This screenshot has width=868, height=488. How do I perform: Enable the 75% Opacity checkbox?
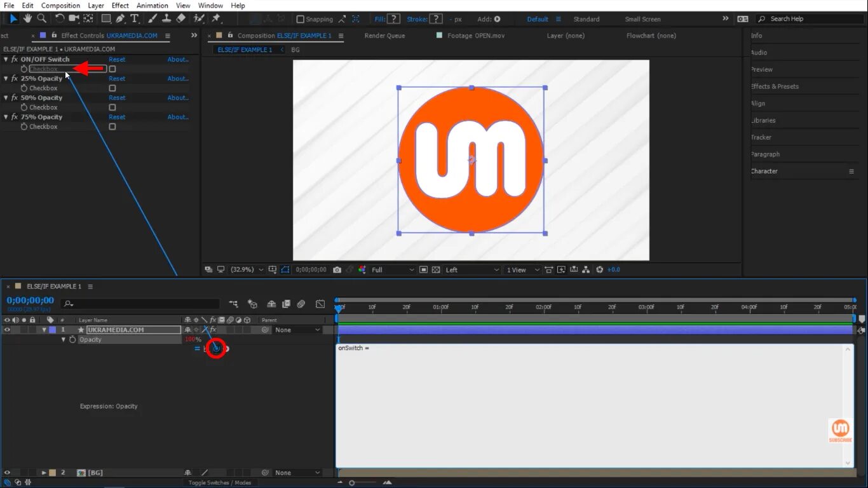(x=112, y=126)
